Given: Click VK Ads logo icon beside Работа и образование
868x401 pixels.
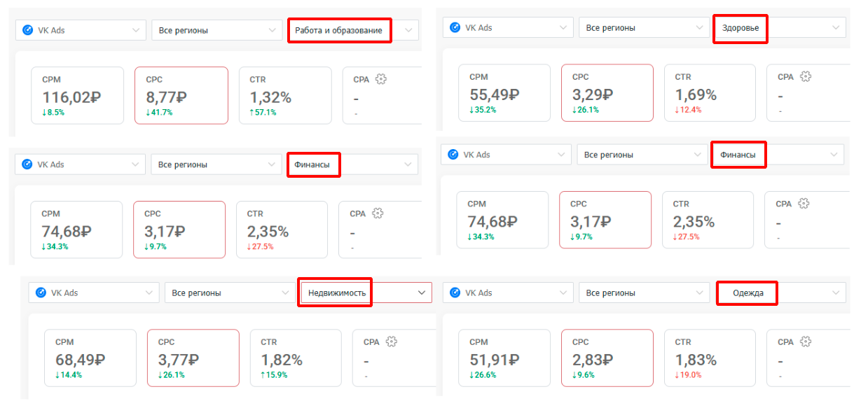Looking at the screenshot, I should 28,30.
